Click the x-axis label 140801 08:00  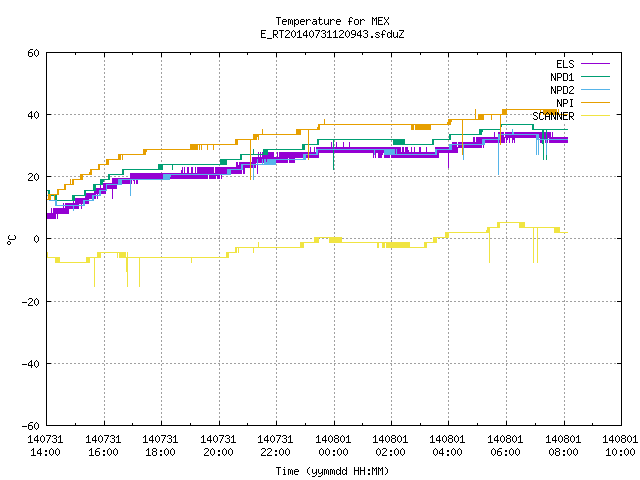[x=564, y=446]
